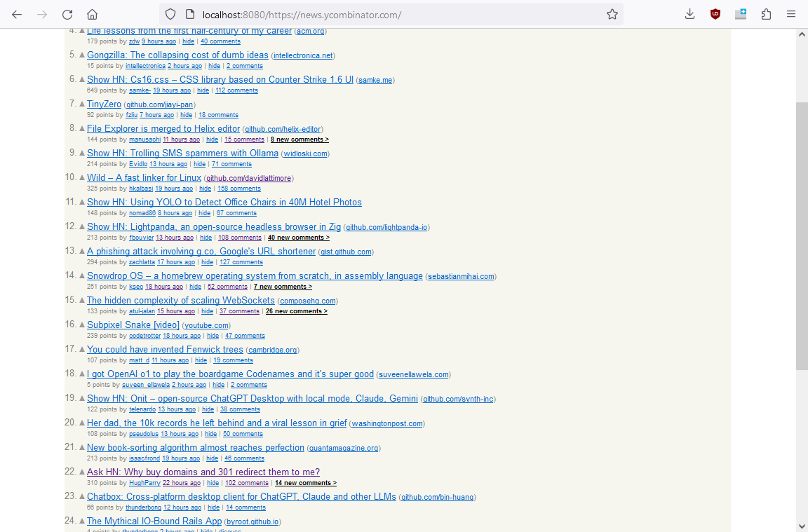Image resolution: width=808 pixels, height=532 pixels.
Task: Upvote the Fenwick trees story
Action: 81,349
